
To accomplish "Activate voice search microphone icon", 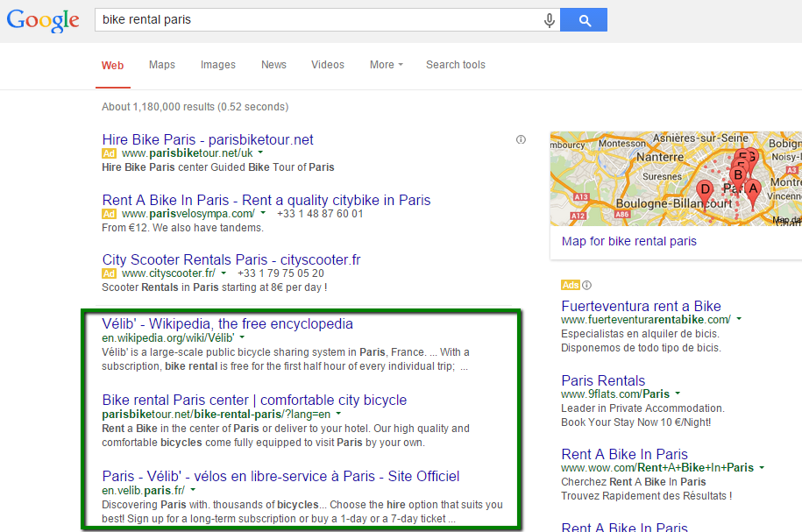I will 550,20.
